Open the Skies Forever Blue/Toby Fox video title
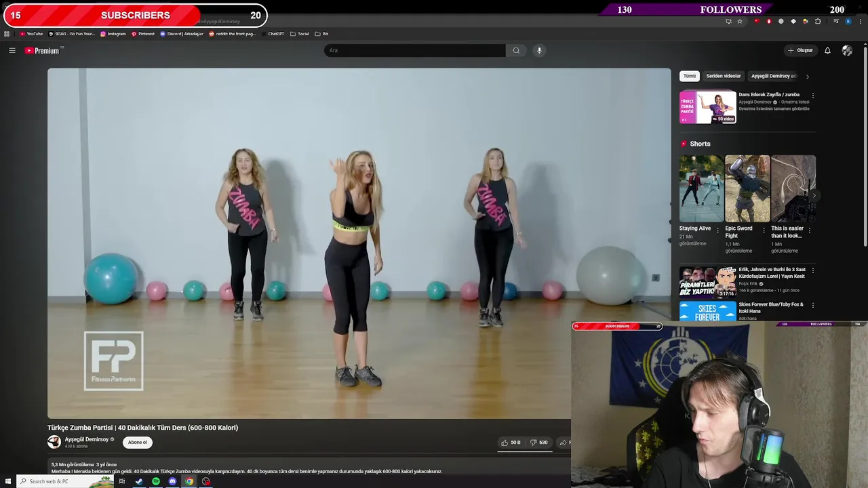Screen dimensions: 868x488 771,308
